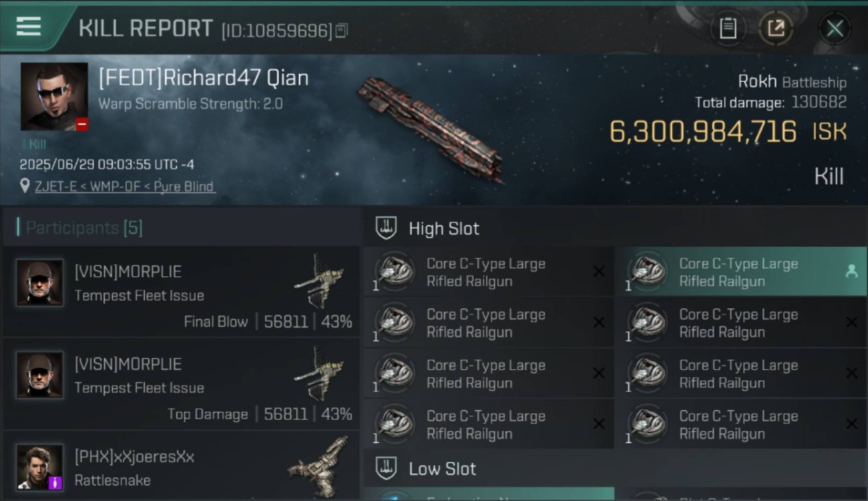Open Richard47 Qian's portrait
The height and width of the screenshot is (501, 868).
[x=54, y=97]
